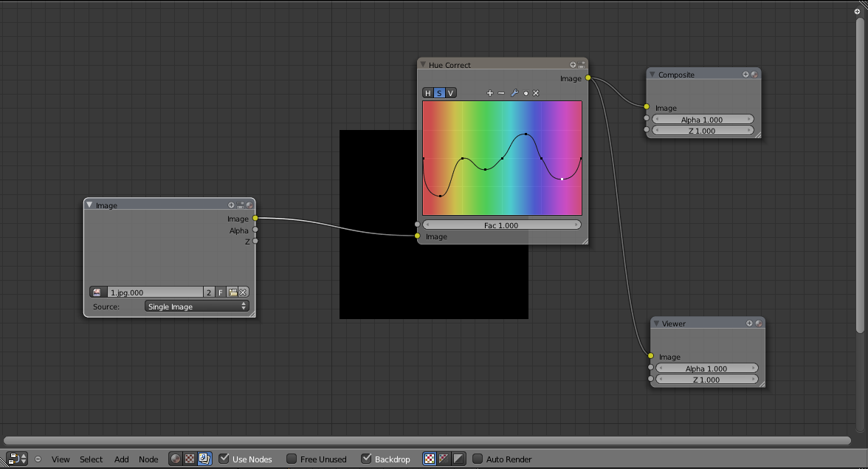The height and width of the screenshot is (469, 868).
Task: Click the 1.jpg.000 image name field
Action: [x=155, y=292]
